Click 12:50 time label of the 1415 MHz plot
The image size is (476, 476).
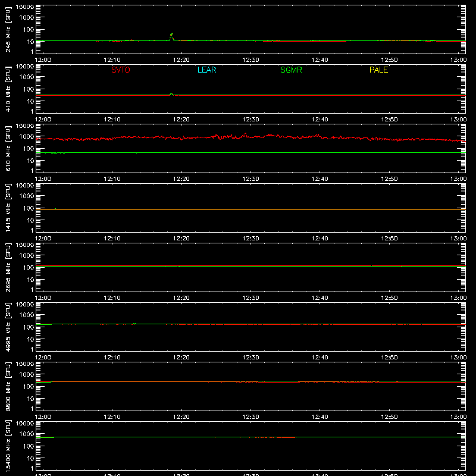[x=389, y=239]
